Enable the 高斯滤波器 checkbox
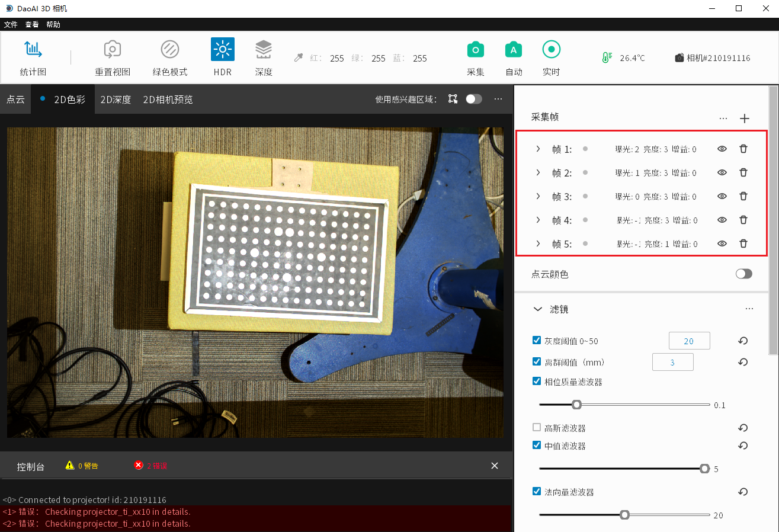The width and height of the screenshot is (779, 532). pyautogui.click(x=537, y=427)
